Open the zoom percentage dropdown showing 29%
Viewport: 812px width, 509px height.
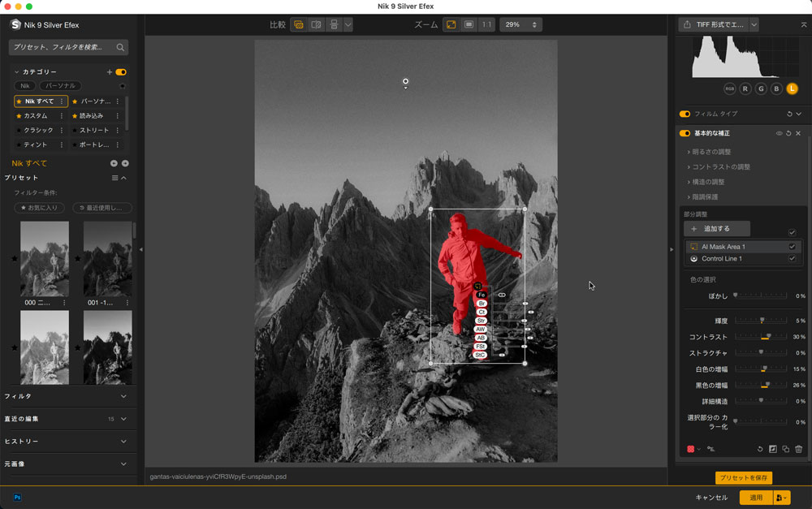click(x=520, y=25)
